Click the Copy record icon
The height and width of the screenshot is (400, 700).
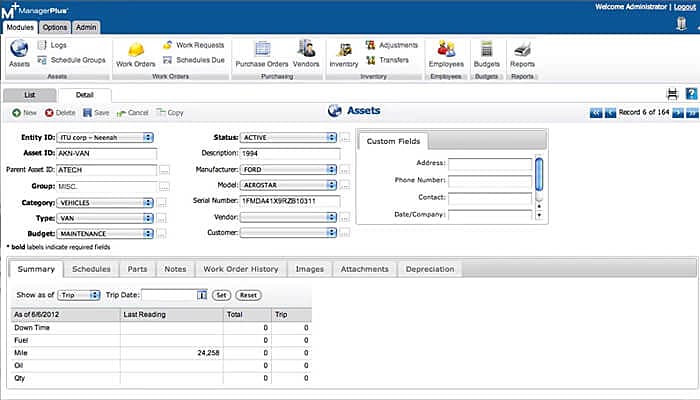pyautogui.click(x=161, y=112)
